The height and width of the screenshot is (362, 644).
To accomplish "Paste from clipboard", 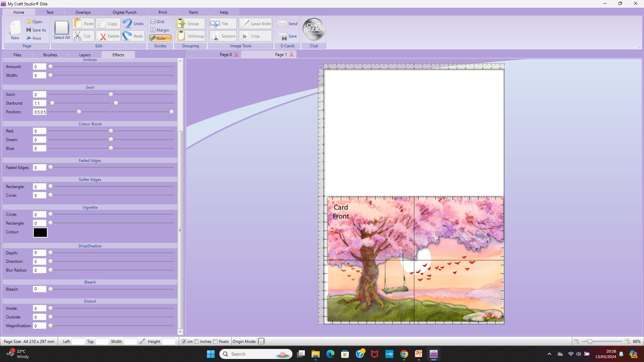I will click(84, 24).
